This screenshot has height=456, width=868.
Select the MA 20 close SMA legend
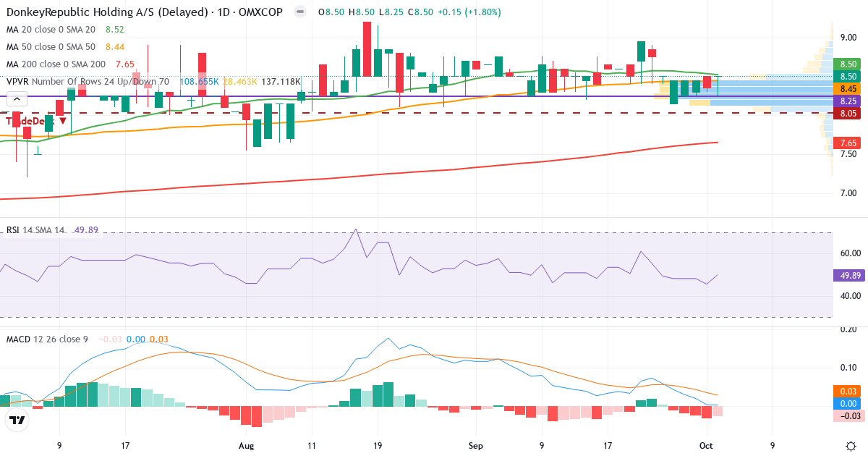[51, 30]
